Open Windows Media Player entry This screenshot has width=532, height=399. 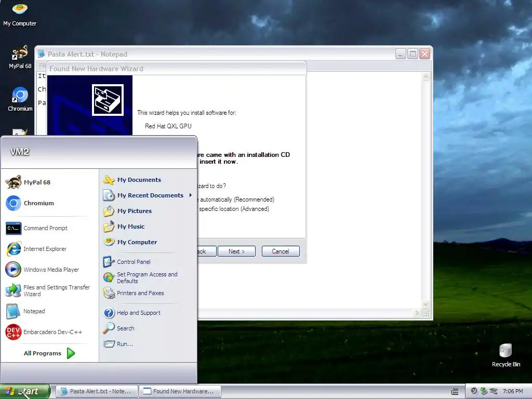(49, 270)
